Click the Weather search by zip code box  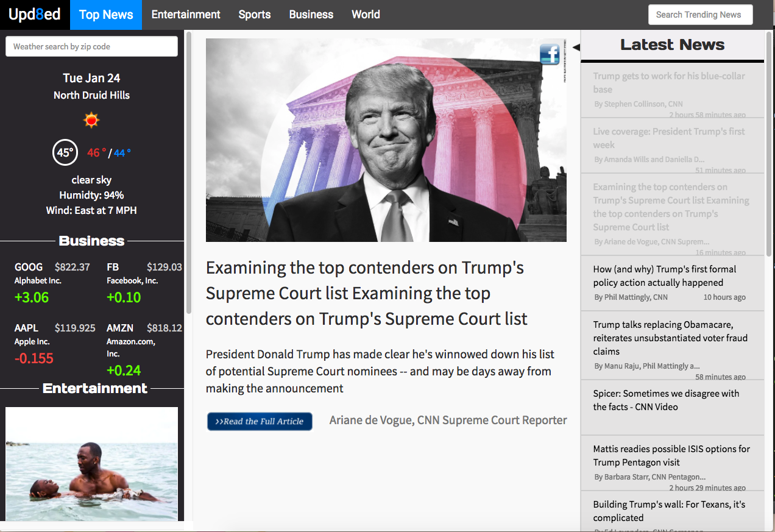coord(91,46)
